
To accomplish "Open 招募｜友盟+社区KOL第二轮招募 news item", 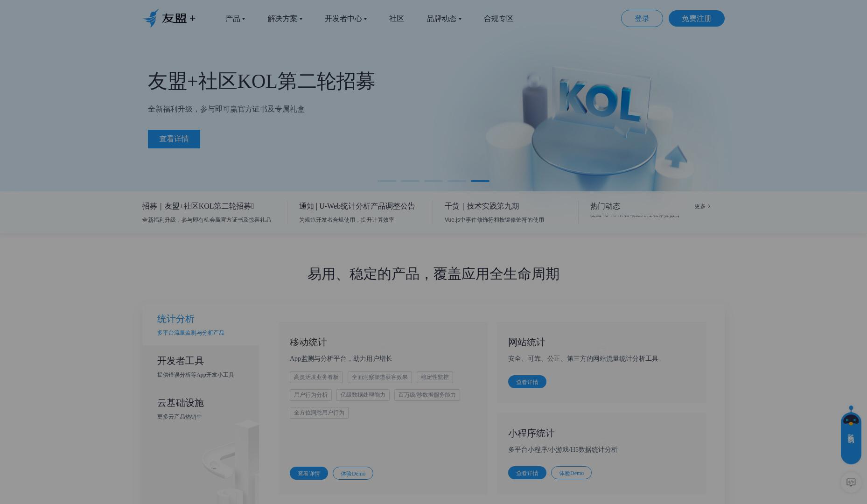I will 207,212.
